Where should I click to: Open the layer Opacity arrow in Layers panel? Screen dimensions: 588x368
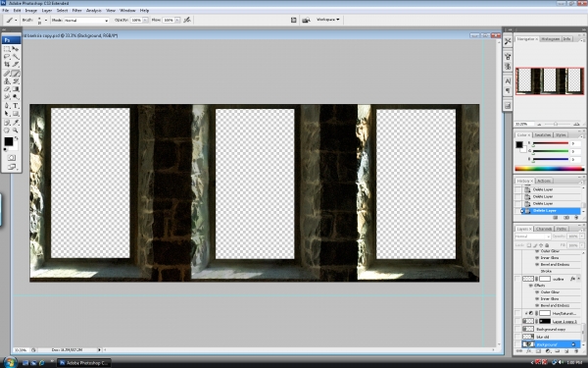582,237
